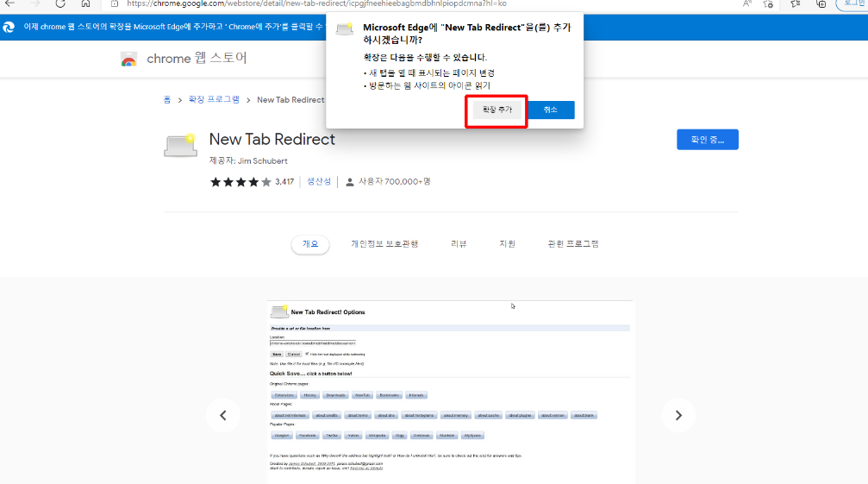The image size is (868, 484).
Task: Open the favorites list icon
Action: click(x=796, y=3)
